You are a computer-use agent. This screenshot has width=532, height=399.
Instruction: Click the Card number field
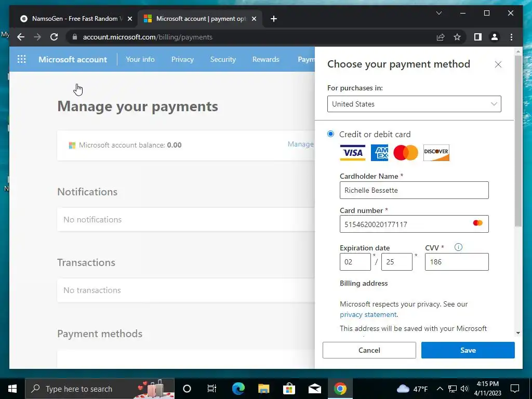414,224
